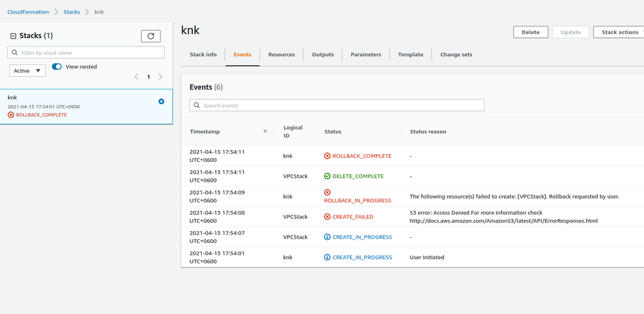
Task: Click in the Filter by stack name field
Action: pyautogui.click(x=86, y=53)
